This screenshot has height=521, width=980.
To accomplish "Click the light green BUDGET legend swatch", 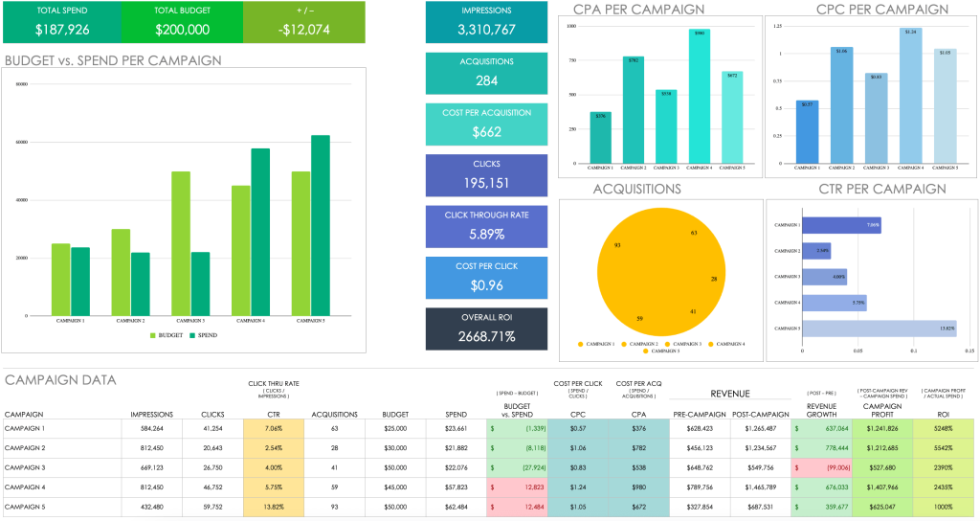I will [x=154, y=335].
